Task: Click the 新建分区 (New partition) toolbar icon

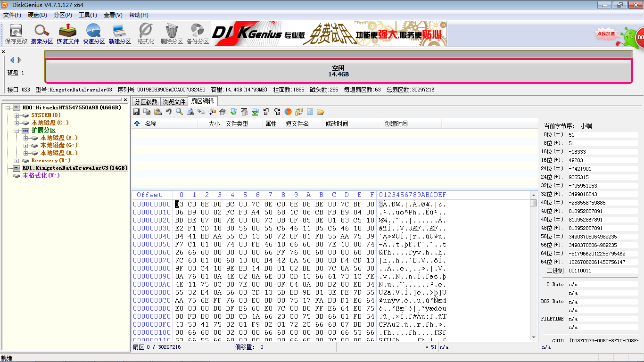Action: point(120,33)
